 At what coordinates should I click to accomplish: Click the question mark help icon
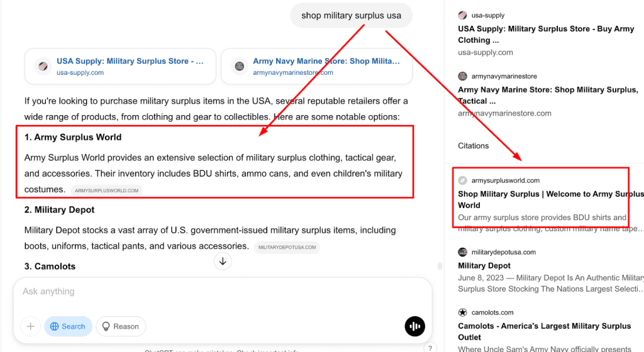coord(430,348)
